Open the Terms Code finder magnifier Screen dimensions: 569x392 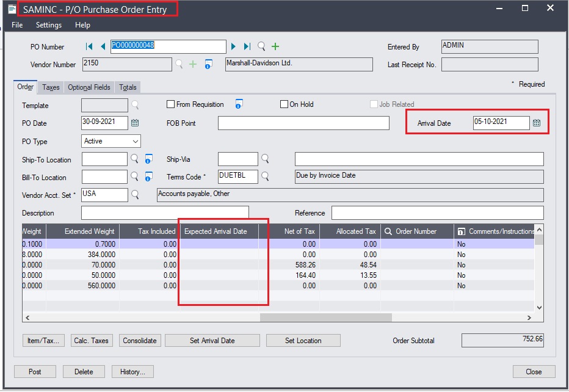click(265, 176)
